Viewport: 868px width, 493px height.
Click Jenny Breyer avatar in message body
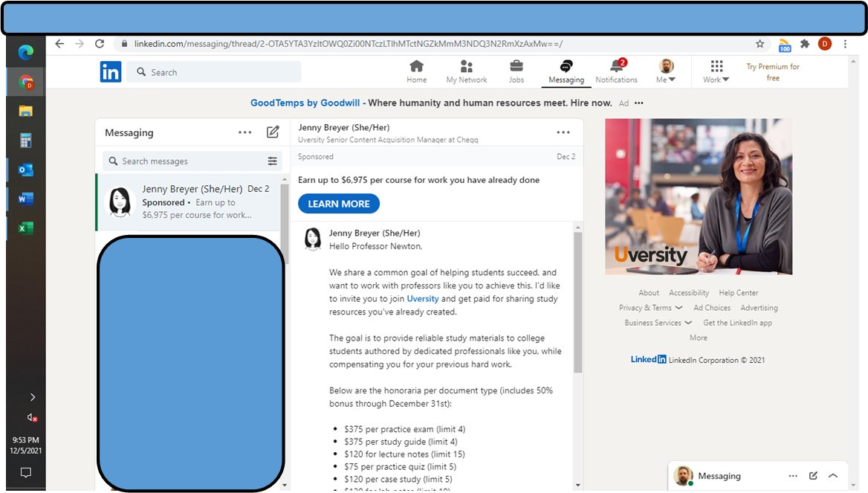pos(313,239)
